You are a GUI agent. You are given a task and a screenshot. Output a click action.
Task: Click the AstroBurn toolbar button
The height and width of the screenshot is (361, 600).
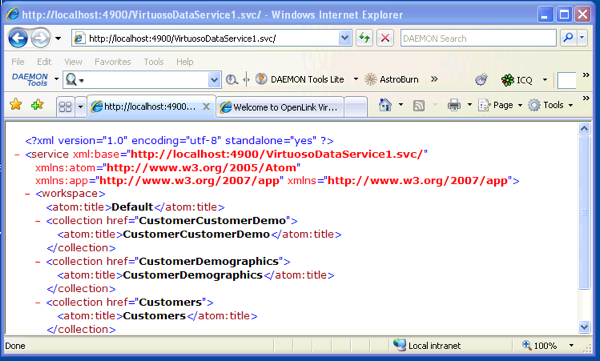coord(391,80)
